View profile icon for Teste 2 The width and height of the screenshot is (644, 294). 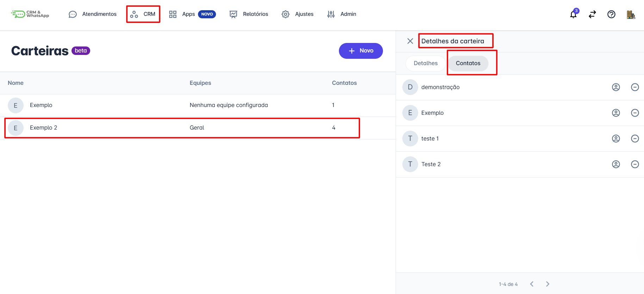616,164
